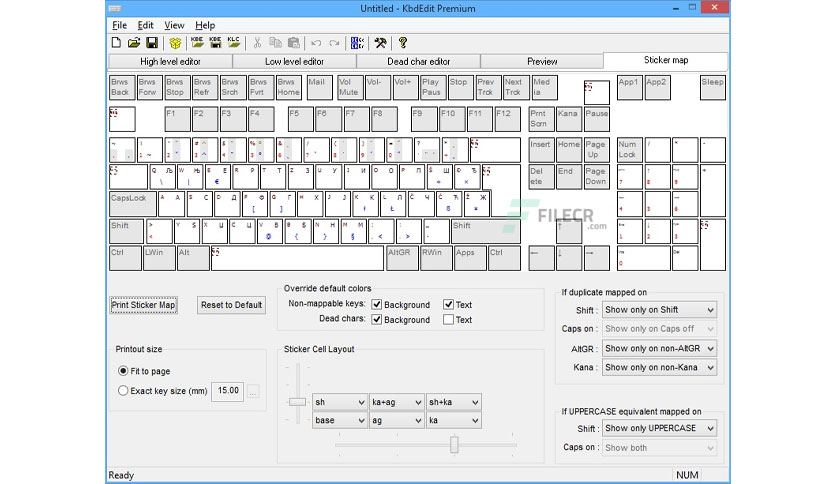Select the App1 sticker key

point(630,87)
